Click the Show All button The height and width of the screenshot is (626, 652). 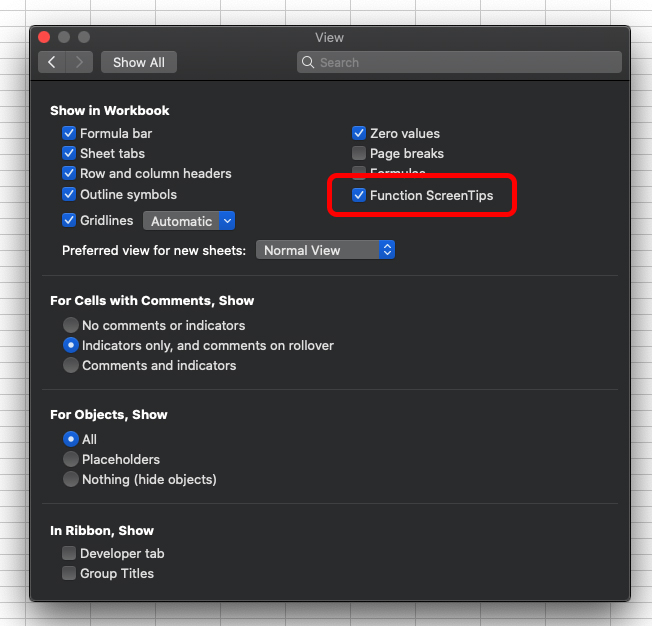[139, 62]
